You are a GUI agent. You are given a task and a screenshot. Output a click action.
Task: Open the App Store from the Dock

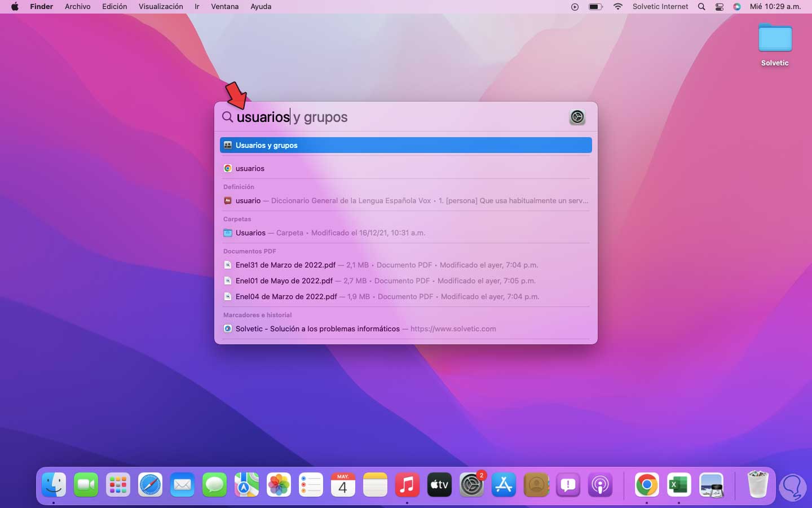tap(504, 484)
